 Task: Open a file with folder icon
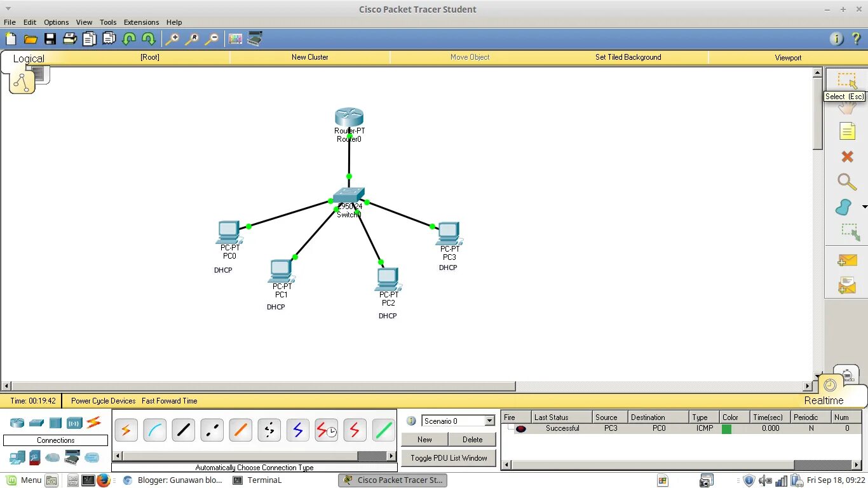point(31,39)
